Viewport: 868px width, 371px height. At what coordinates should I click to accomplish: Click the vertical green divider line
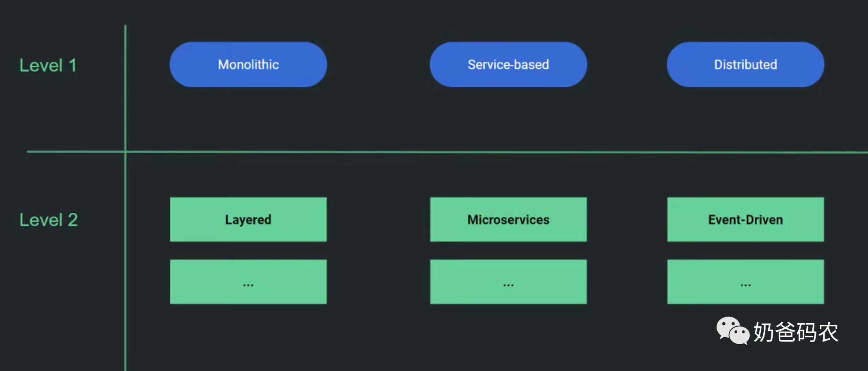[125, 198]
